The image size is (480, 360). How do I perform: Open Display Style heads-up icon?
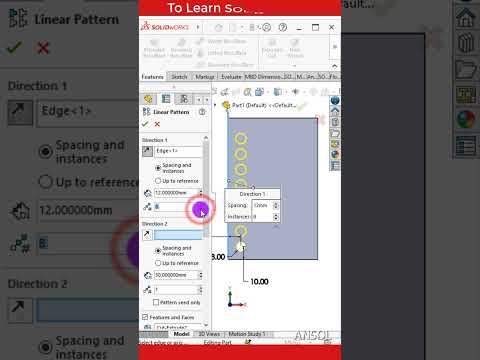[277, 91]
